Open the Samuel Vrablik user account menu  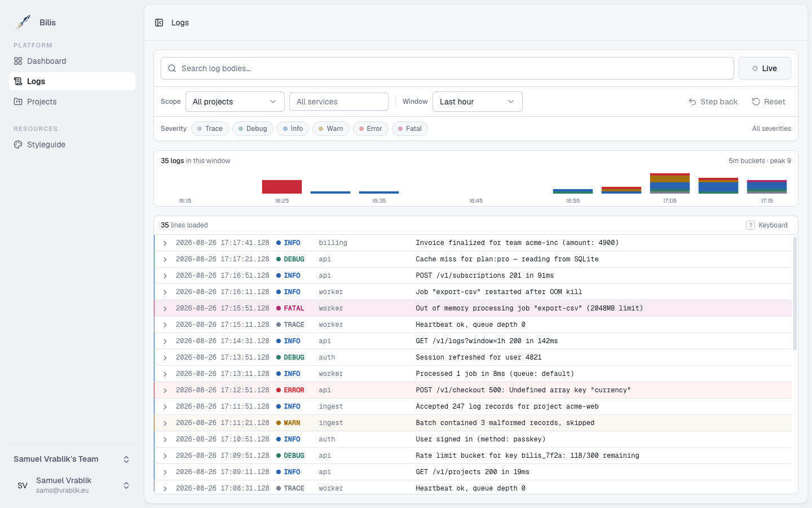click(72, 485)
